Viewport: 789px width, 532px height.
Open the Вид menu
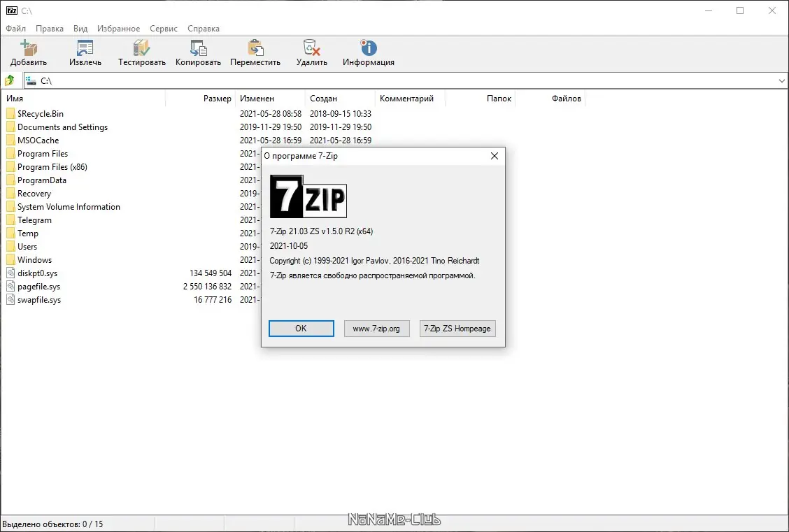tap(80, 29)
